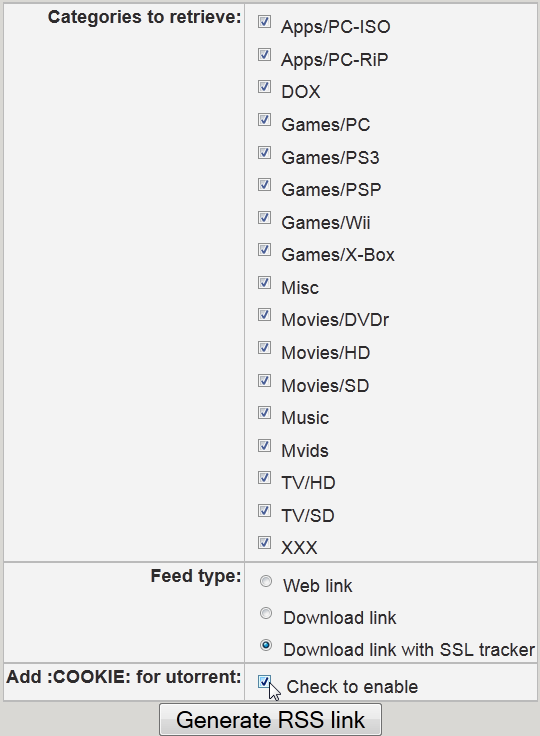Image resolution: width=540 pixels, height=736 pixels.
Task: Toggle the Games/Wii category checkbox
Action: coord(264,217)
